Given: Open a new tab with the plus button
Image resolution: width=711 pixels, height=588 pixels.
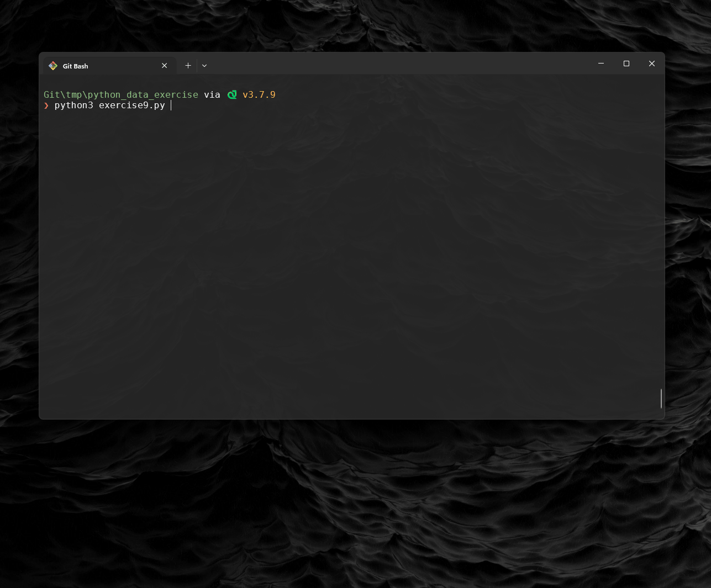Looking at the screenshot, I should pyautogui.click(x=188, y=66).
